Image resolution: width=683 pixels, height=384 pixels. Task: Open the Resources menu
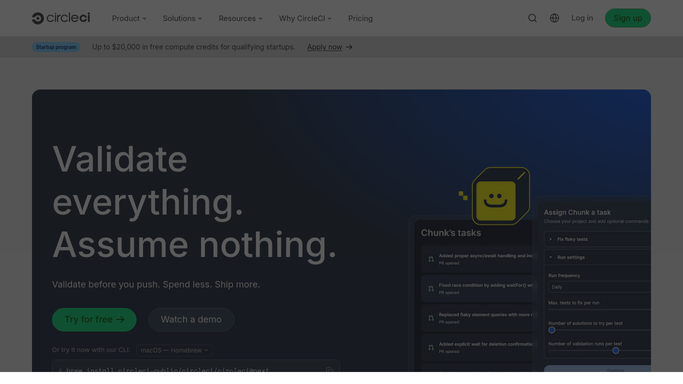[x=240, y=18]
